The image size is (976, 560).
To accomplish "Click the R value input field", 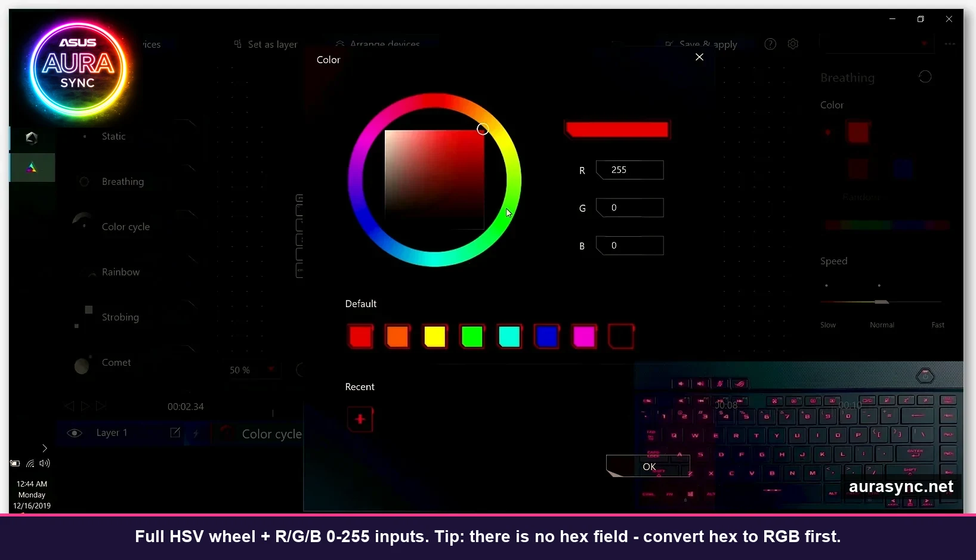I will (x=630, y=170).
